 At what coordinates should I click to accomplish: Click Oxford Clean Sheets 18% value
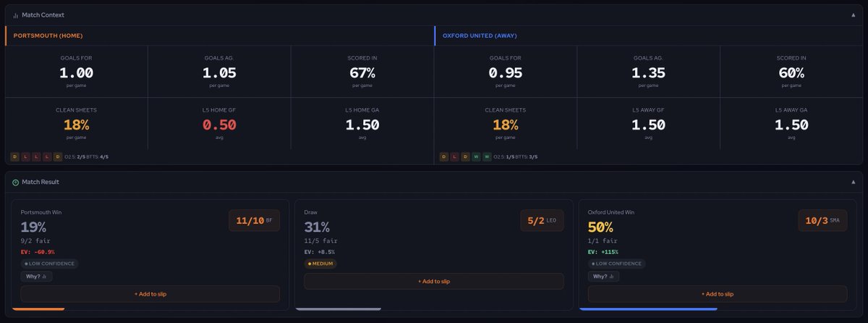tap(506, 124)
